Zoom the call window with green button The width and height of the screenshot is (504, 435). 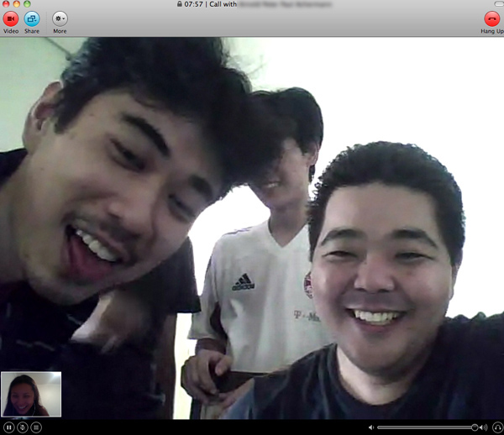(x=26, y=4)
